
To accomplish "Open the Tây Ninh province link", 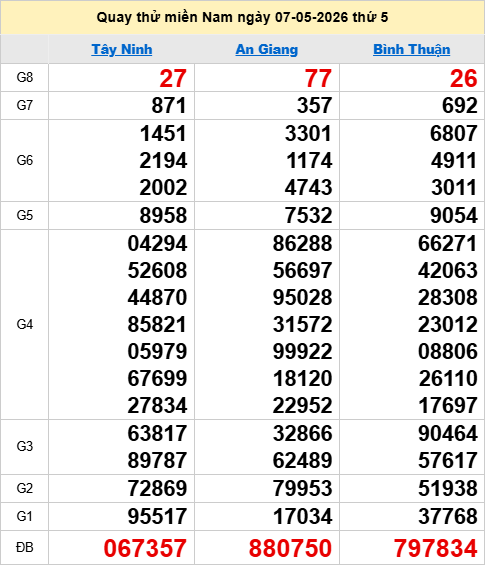I will click(122, 49).
